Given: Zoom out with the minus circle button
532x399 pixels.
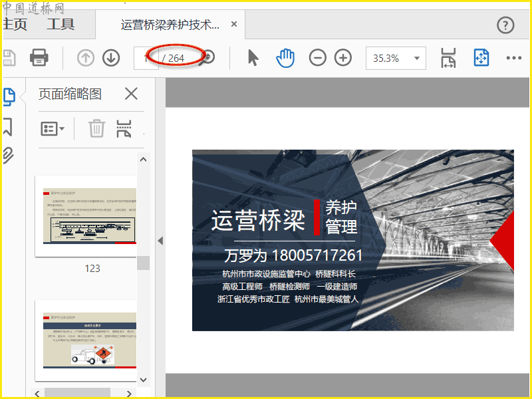Looking at the screenshot, I should tap(318, 58).
